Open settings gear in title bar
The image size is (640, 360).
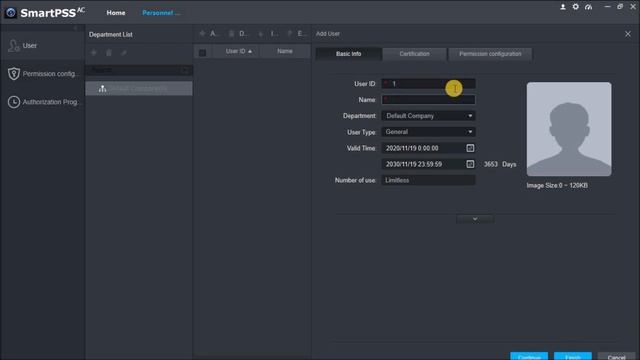click(576, 7)
